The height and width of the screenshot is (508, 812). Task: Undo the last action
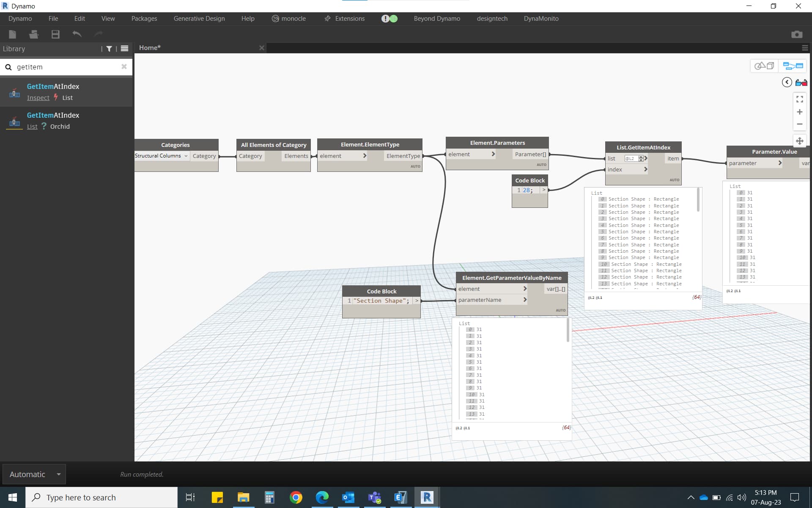click(77, 34)
